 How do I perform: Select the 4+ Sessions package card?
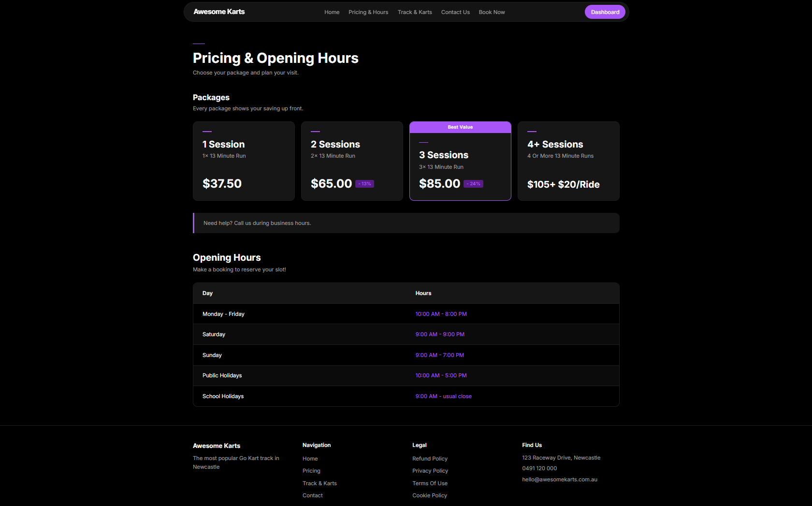click(568, 161)
